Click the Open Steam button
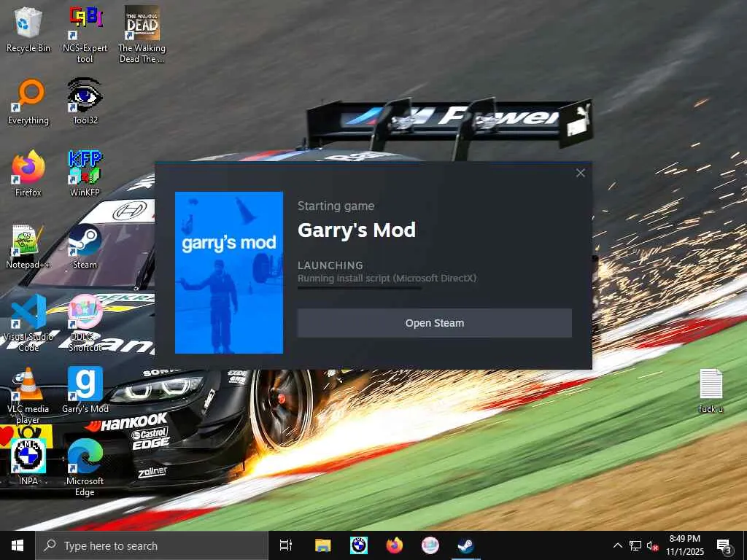 click(435, 323)
